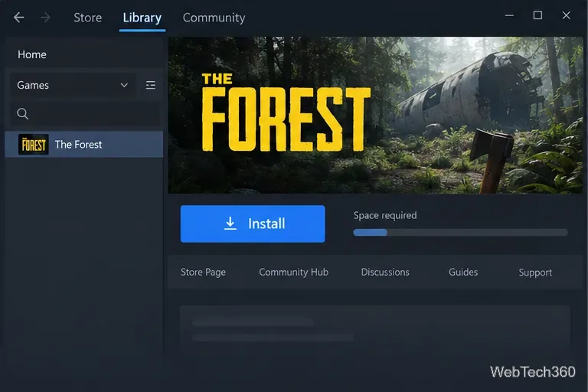The width and height of the screenshot is (588, 392).
Task: Click the blue Install button
Action: [253, 224]
